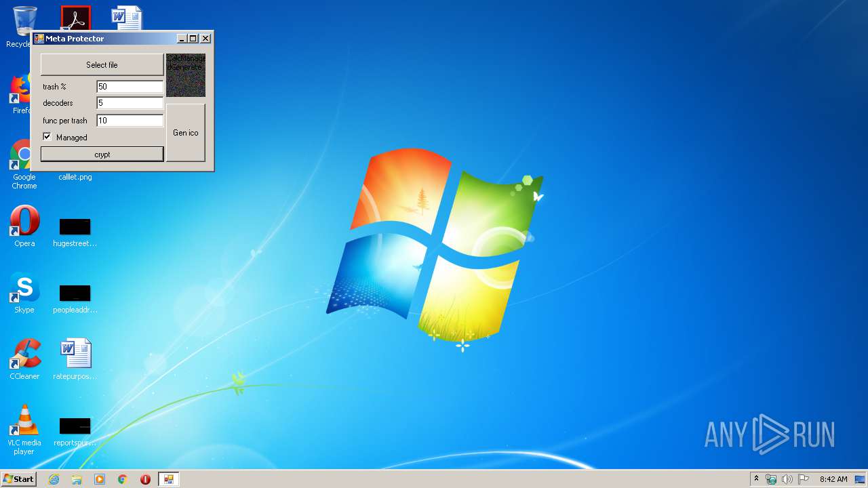Open Windows Media Player from taskbar
This screenshot has height=488, width=868.
100,479
